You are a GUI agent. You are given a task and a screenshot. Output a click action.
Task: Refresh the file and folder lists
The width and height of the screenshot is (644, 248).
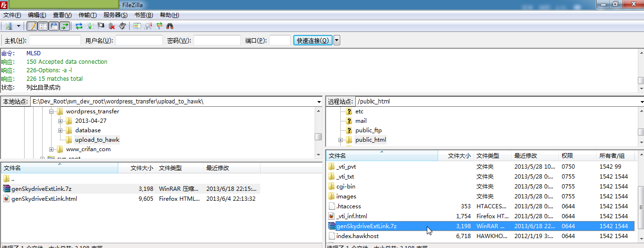pyautogui.click(x=79, y=26)
